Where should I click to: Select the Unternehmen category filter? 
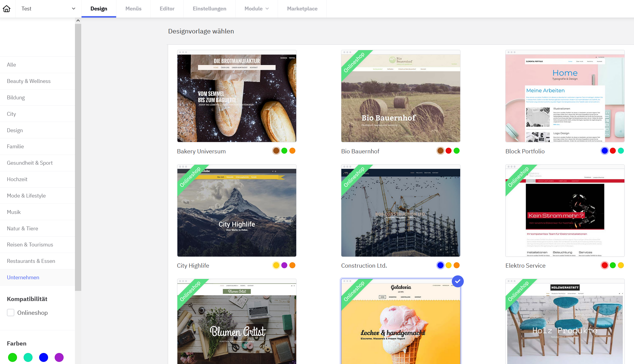(x=23, y=277)
